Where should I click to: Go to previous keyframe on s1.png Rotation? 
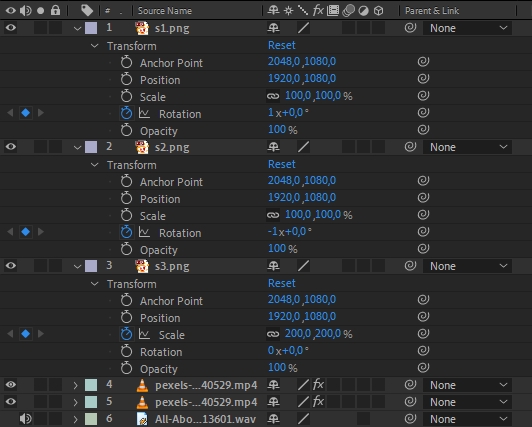click(x=10, y=113)
